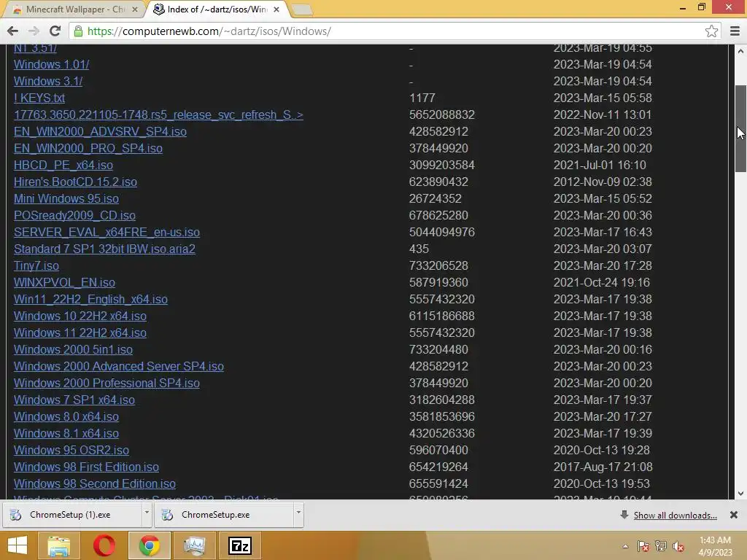Open the Windows Start button
The image size is (747, 560).
point(18,545)
